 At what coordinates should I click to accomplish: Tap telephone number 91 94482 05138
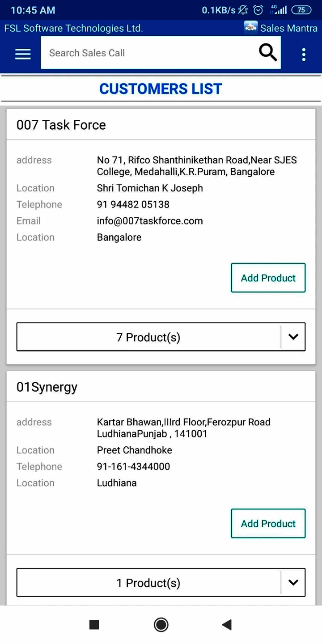[x=133, y=204]
